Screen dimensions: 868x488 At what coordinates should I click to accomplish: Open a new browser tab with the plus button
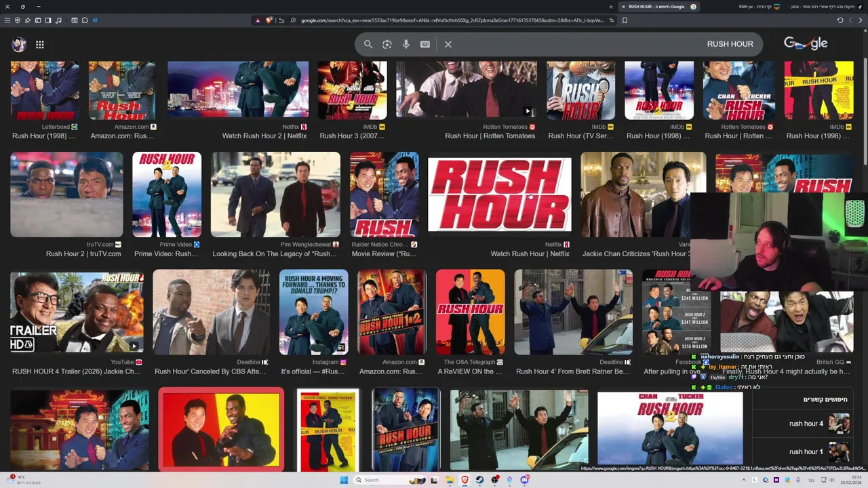click(611, 7)
